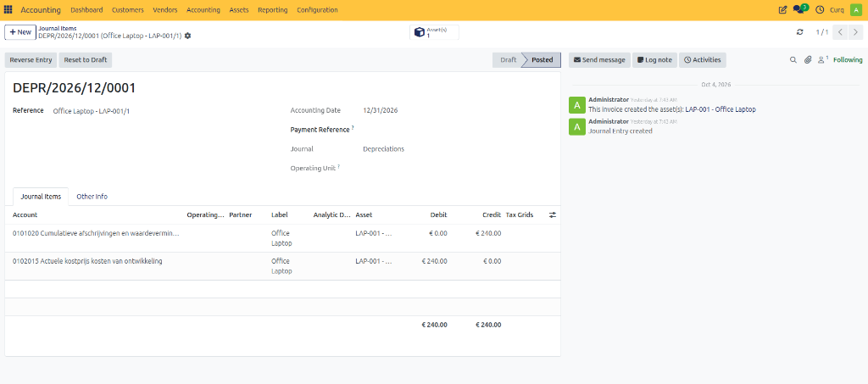Screen dimensions: 868x384
Task: Select the Posted status stage
Action: [x=542, y=59]
